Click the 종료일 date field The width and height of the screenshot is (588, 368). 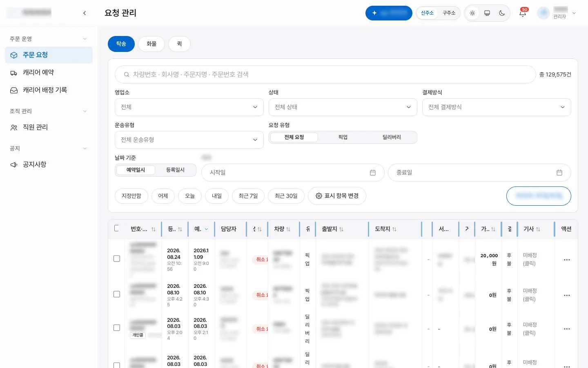pyautogui.click(x=479, y=173)
